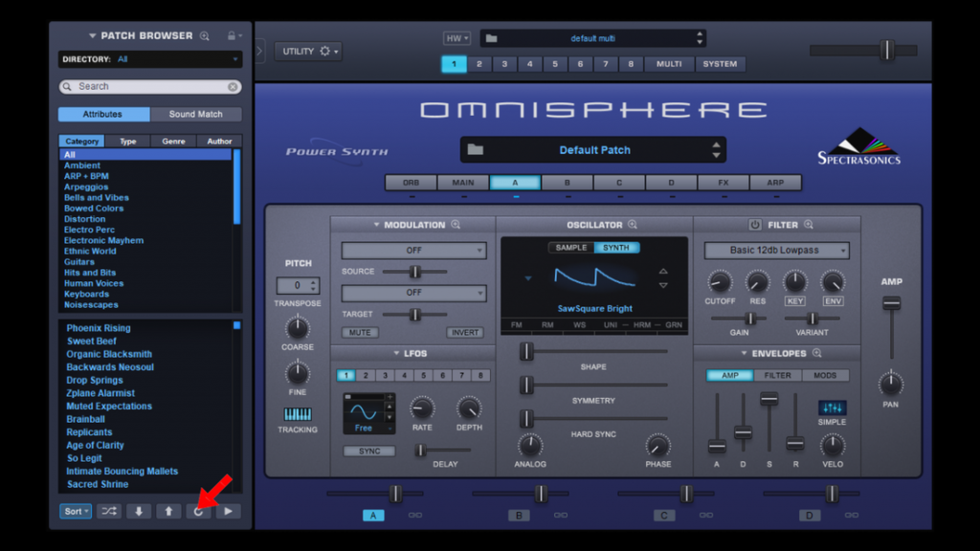The height and width of the screenshot is (551, 980).
Task: Show the MODS envelope
Action: click(x=825, y=375)
